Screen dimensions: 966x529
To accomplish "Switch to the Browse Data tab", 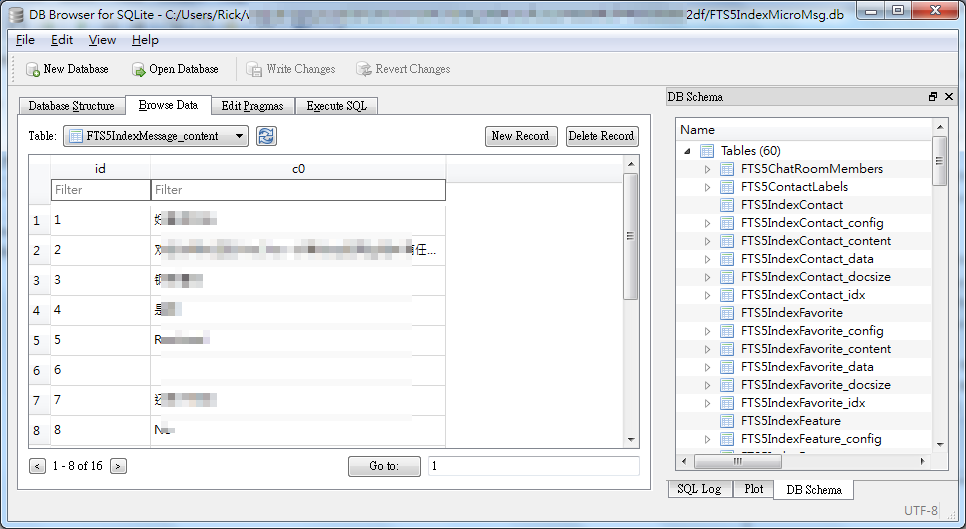I will tap(168, 105).
